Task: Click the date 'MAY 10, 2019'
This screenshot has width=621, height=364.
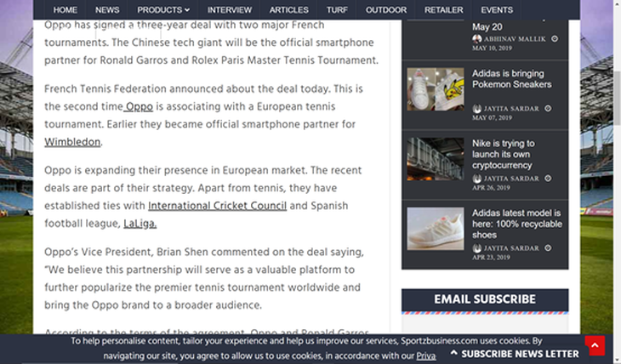Action: (x=492, y=48)
